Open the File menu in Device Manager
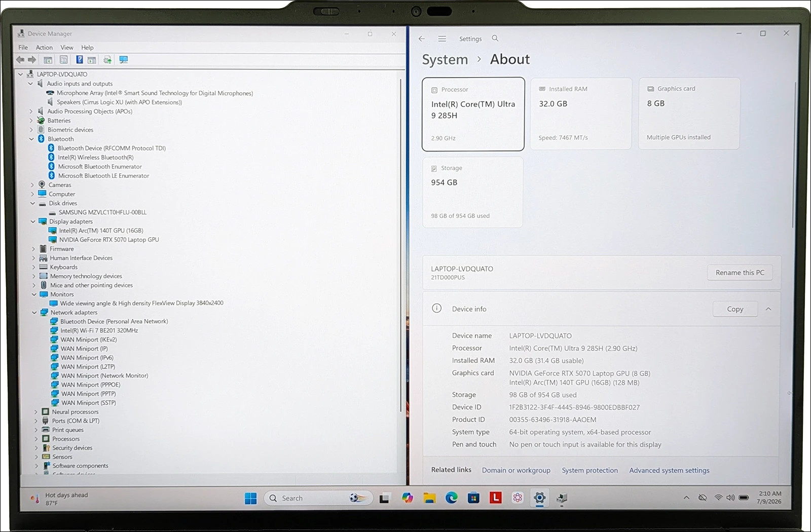The height and width of the screenshot is (532, 811). coord(23,48)
